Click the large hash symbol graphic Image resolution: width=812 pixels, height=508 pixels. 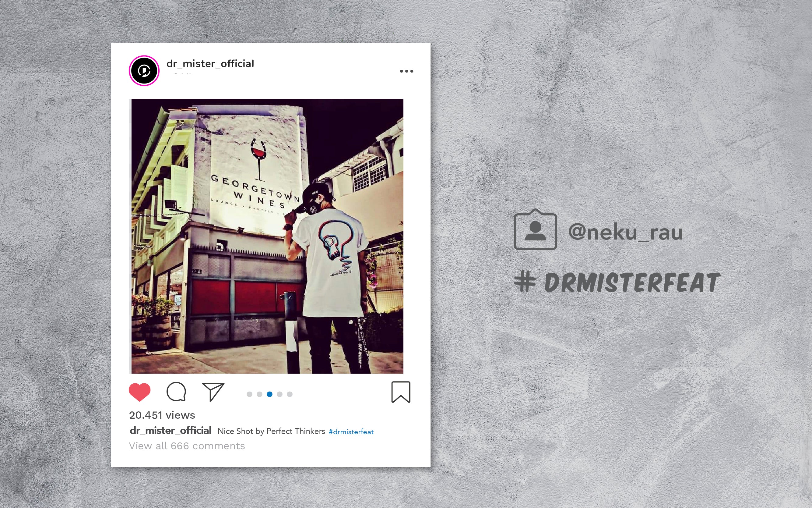tap(525, 282)
